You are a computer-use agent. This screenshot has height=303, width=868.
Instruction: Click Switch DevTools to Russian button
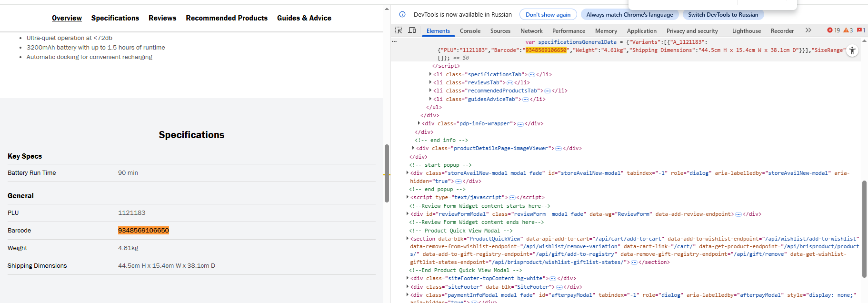[x=723, y=15]
